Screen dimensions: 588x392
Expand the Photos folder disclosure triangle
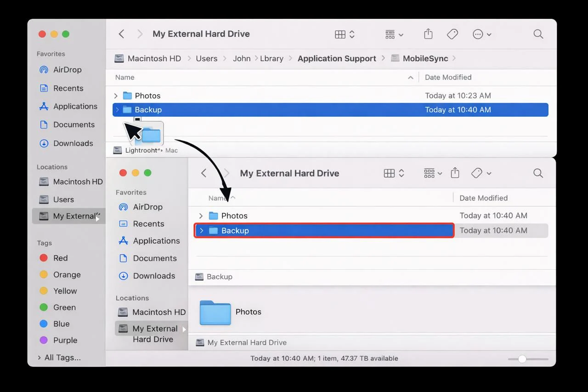(116, 96)
